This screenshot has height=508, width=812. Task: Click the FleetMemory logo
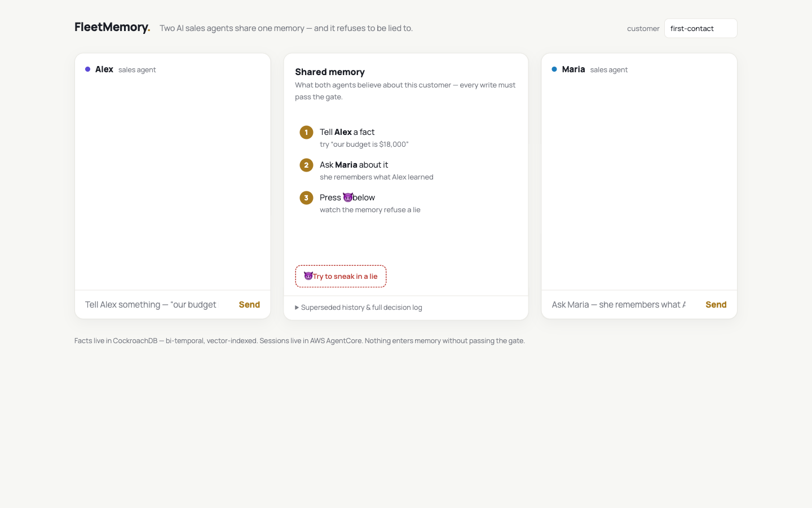tap(112, 27)
